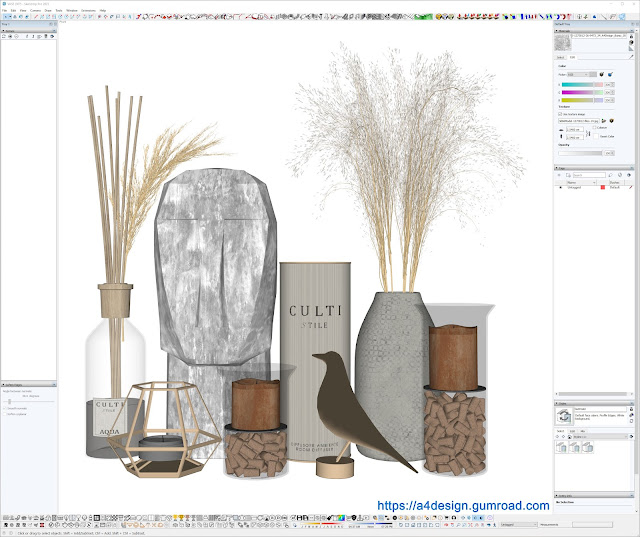Image resolution: width=640 pixels, height=537 pixels.
Task: Select the arrow Select tool in the toolbar
Action: click(6, 17)
